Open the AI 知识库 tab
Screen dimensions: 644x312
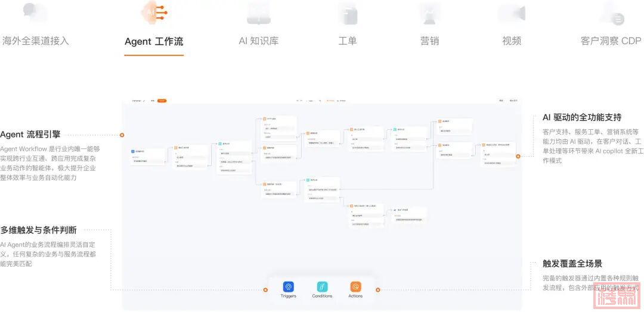click(x=259, y=41)
